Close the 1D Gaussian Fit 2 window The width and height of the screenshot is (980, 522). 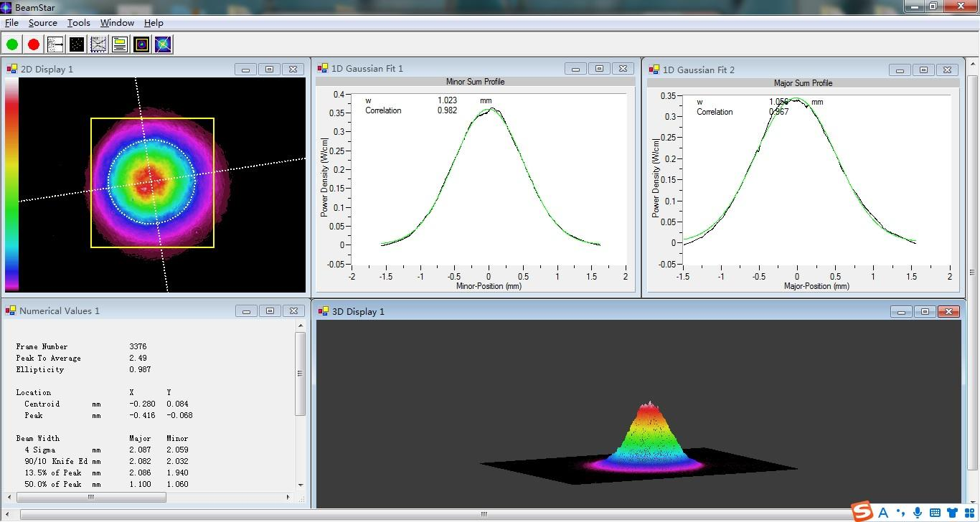point(947,70)
